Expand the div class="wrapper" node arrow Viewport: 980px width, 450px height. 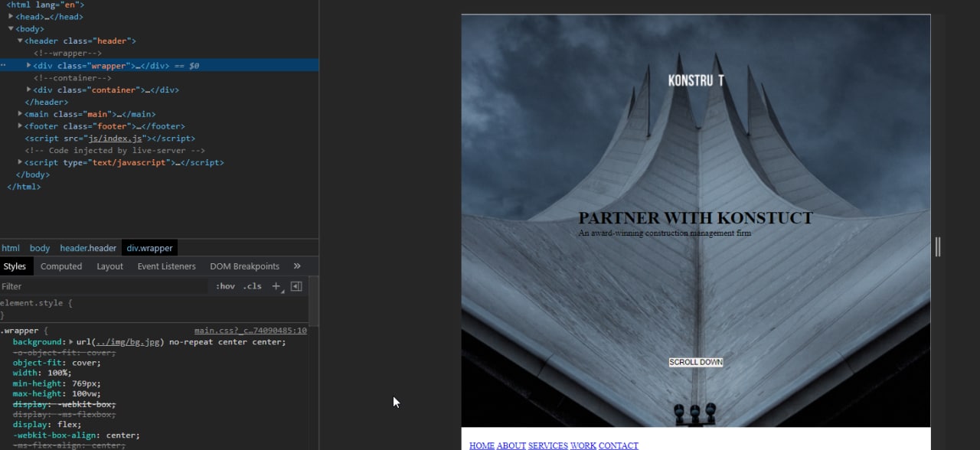point(29,65)
